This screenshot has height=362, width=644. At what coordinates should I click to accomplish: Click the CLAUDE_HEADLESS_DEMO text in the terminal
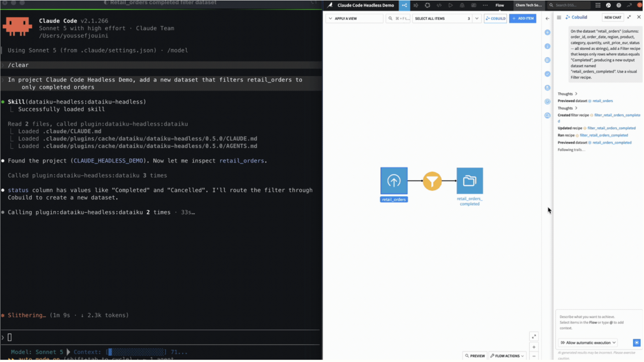click(108, 161)
